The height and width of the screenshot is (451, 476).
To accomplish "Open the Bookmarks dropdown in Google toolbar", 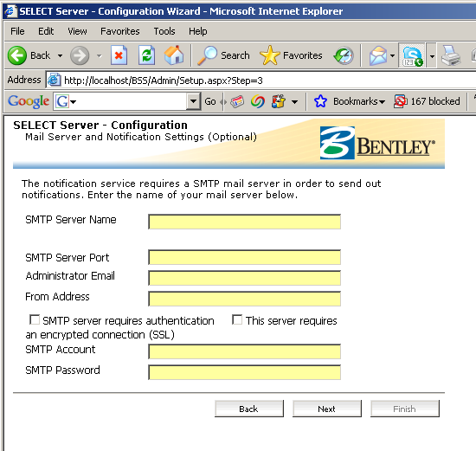I will pos(359,101).
